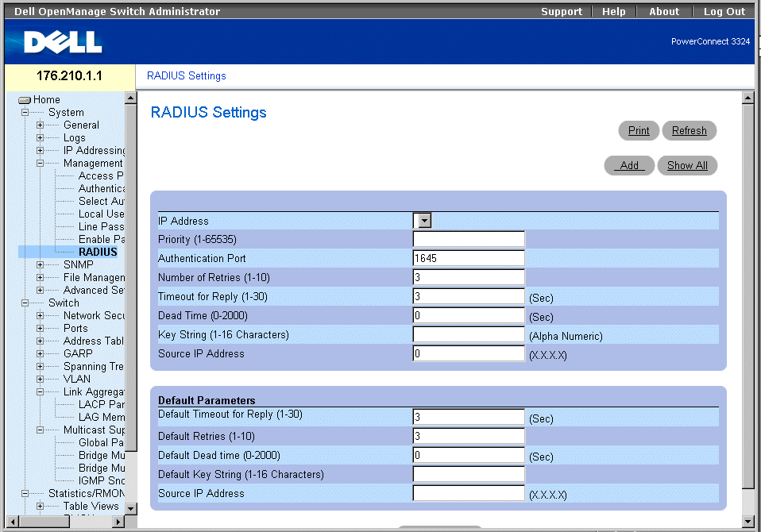Click the RADIUS Settings breadcrumb tab
The width and height of the screenshot is (761, 532).
click(x=187, y=76)
